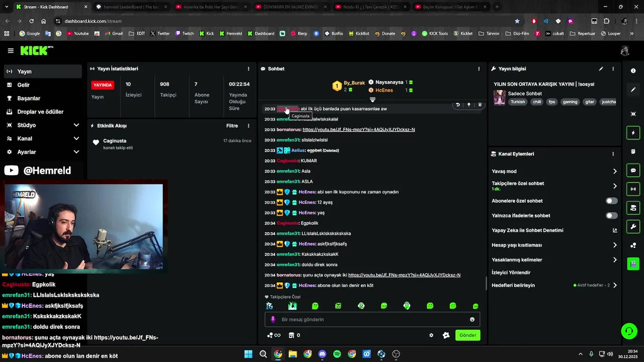Click the green clapperboard icon in right sidebar
This screenshot has height=362, width=644.
click(x=633, y=263)
